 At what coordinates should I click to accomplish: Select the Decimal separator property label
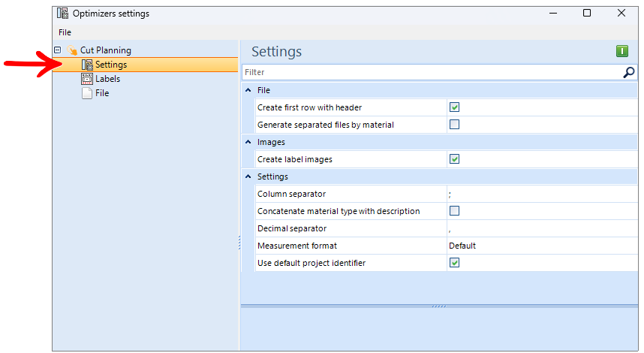(292, 228)
